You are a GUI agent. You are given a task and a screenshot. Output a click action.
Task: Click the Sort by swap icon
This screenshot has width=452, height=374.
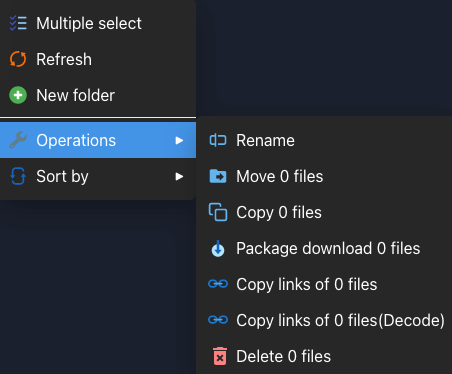[x=18, y=176]
